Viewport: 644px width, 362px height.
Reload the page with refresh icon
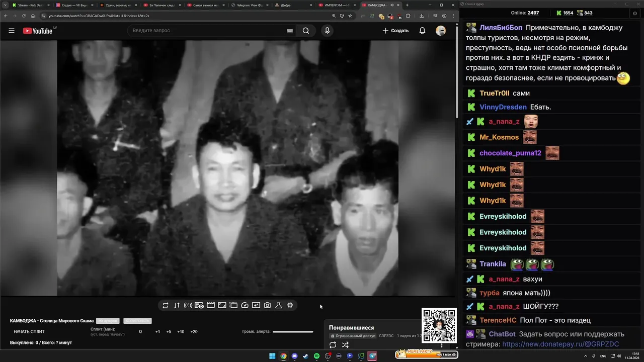pos(24,16)
